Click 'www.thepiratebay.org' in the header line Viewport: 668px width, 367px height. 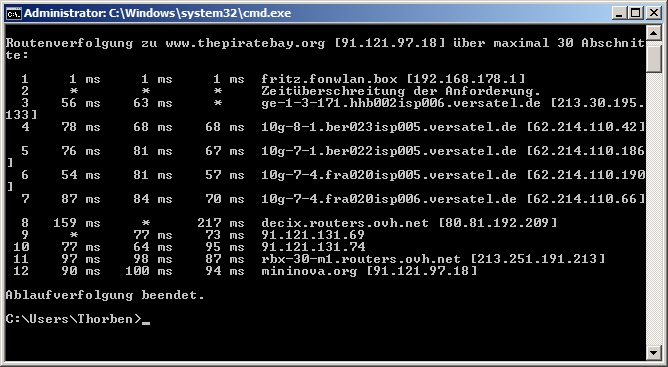pos(245,43)
